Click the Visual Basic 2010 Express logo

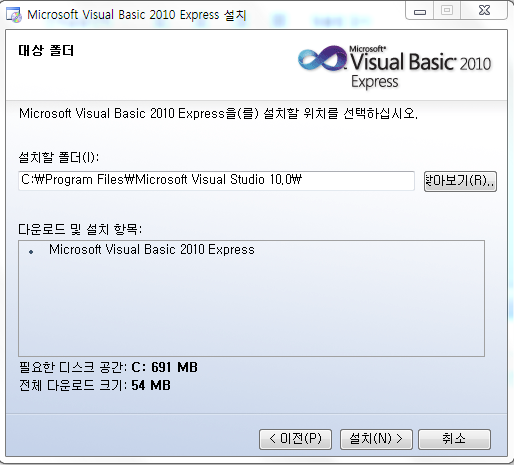394,67
